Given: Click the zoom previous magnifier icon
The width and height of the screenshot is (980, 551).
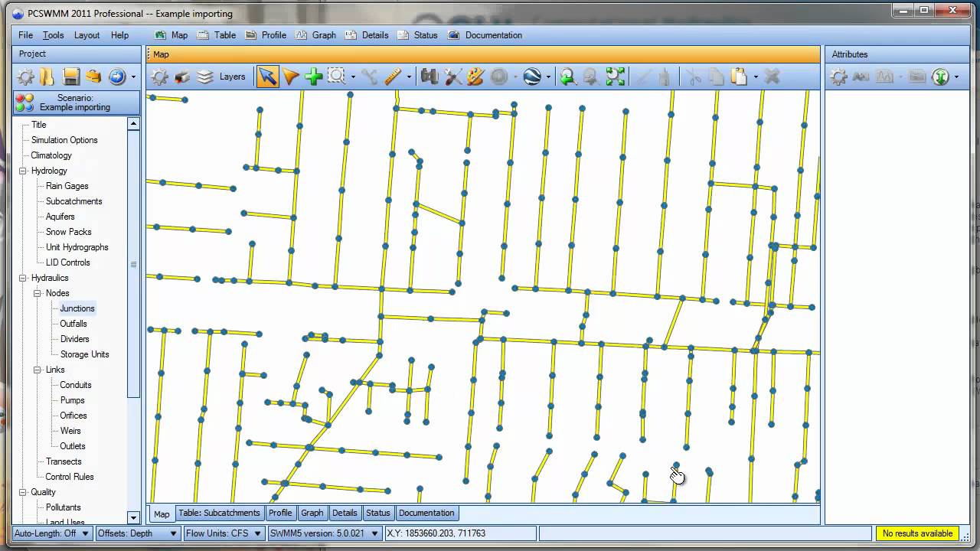Looking at the screenshot, I should [x=567, y=77].
